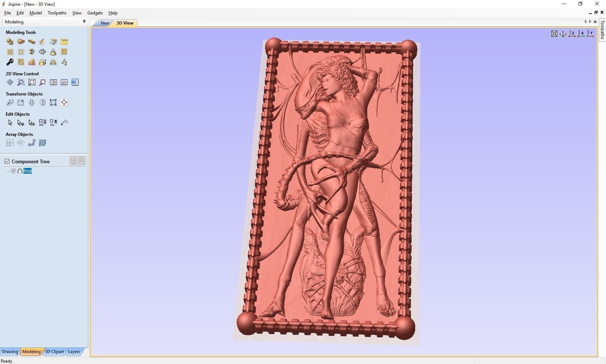
Task: Click the Add Zero Plane framed square icon
Action: coord(64,52)
